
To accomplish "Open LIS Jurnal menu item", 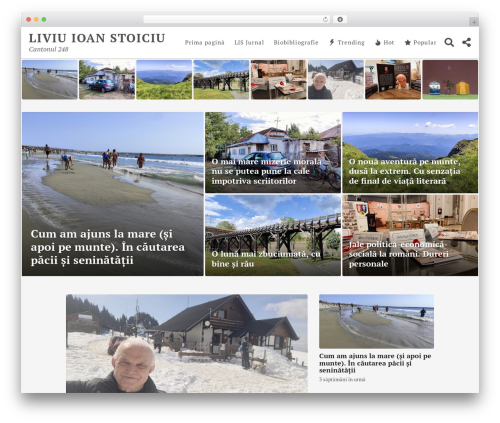I will (x=249, y=43).
